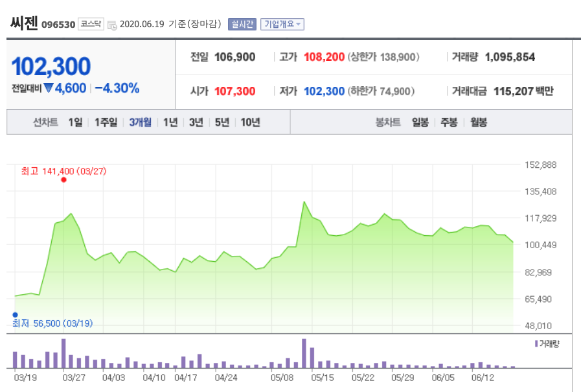Click the 05/15 x-axis date label
Screen dimensions: 581x392
pyautogui.click(x=323, y=378)
